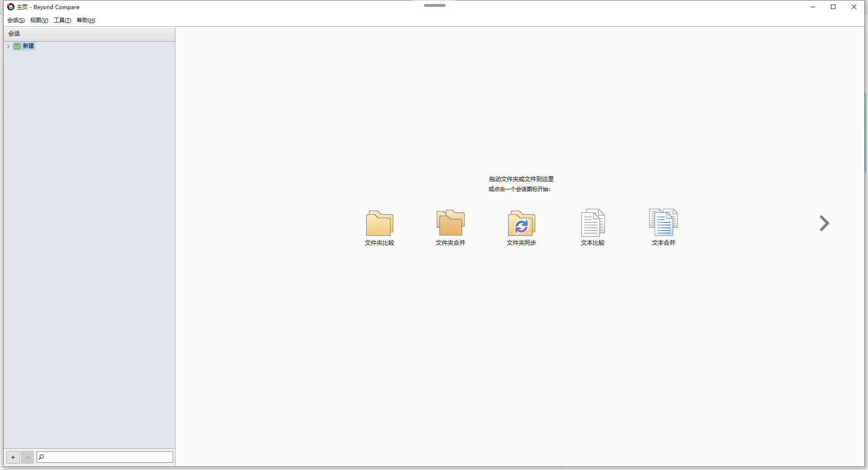The width and height of the screenshot is (868, 470).
Task: Start a 文本比较 text compare session
Action: (593, 223)
